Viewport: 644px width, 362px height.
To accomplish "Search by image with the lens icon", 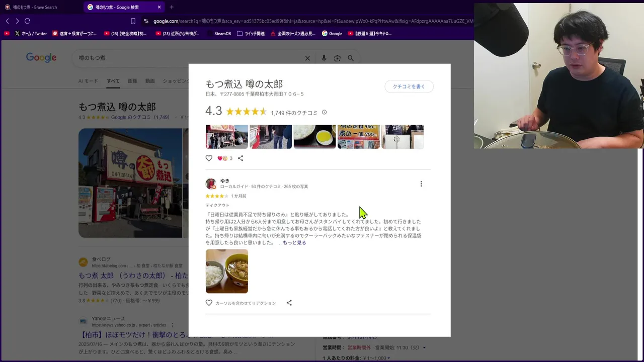I will pos(337,58).
